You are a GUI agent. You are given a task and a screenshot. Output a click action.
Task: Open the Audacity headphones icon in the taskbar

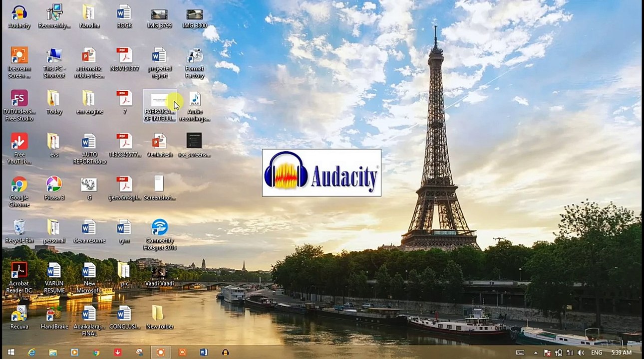click(225, 353)
